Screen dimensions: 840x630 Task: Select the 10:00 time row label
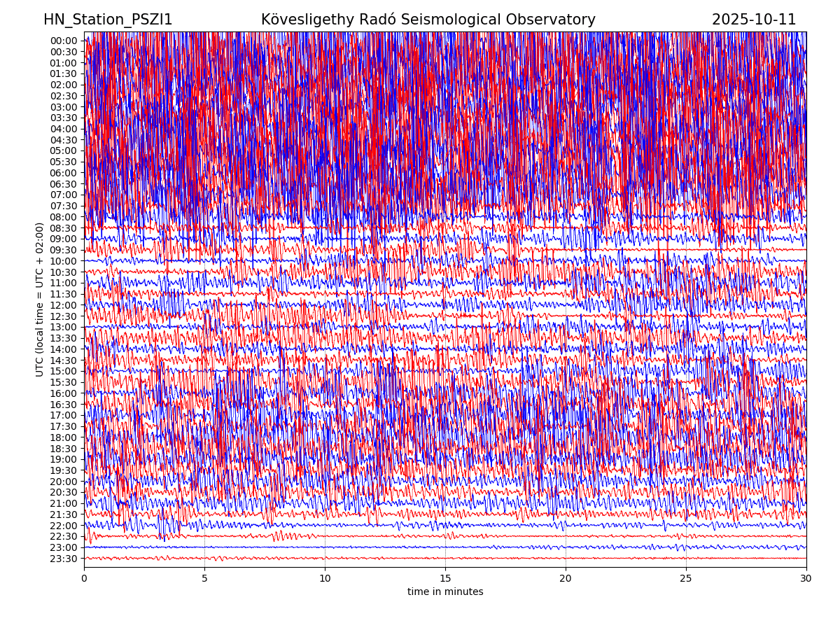pos(64,261)
